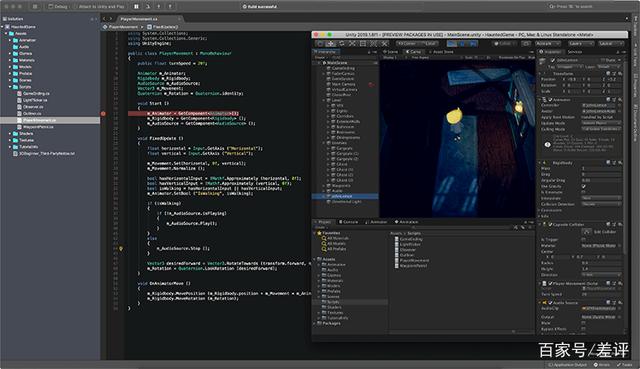The height and width of the screenshot is (369, 640).
Task: Open Unity Layers dropdown
Action: 580,43
